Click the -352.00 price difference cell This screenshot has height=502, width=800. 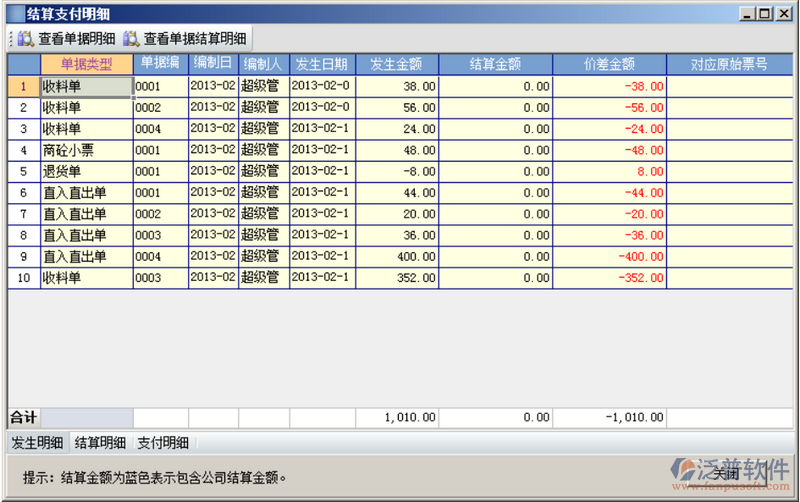click(x=609, y=277)
